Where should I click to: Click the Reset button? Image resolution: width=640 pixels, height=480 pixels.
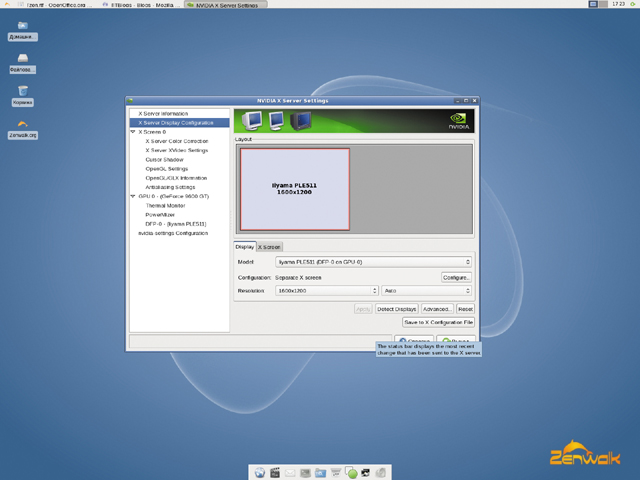point(465,309)
